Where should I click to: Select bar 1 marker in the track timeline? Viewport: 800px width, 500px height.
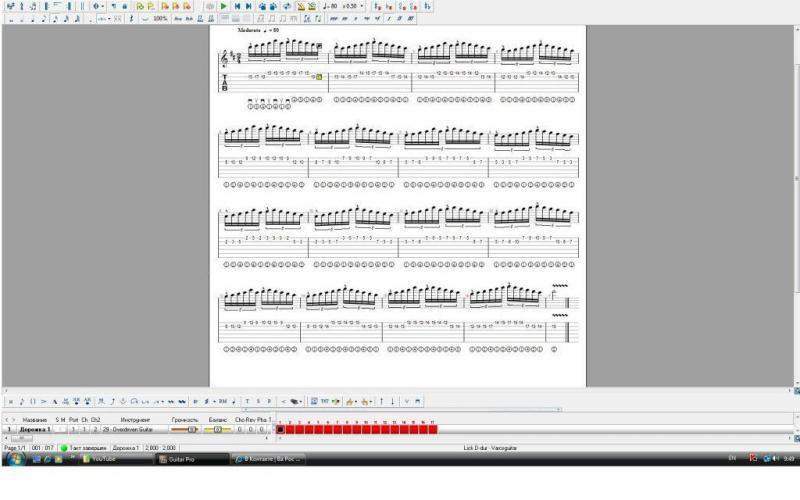pos(281,430)
